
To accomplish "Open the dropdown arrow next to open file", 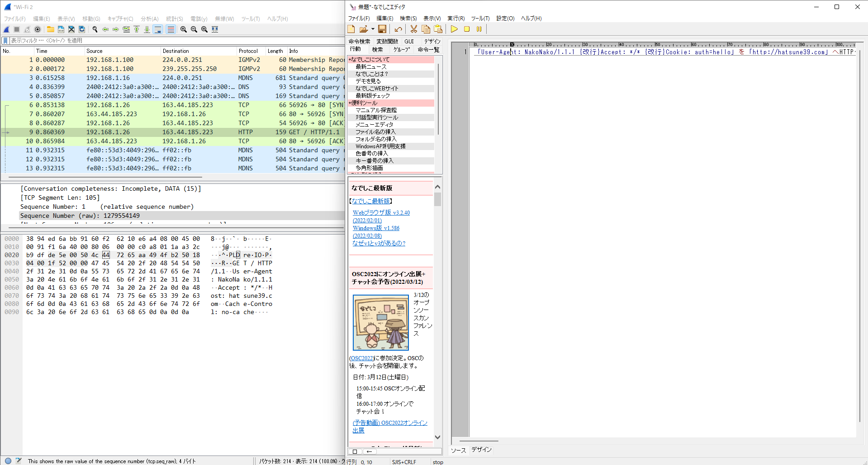I will tap(373, 29).
